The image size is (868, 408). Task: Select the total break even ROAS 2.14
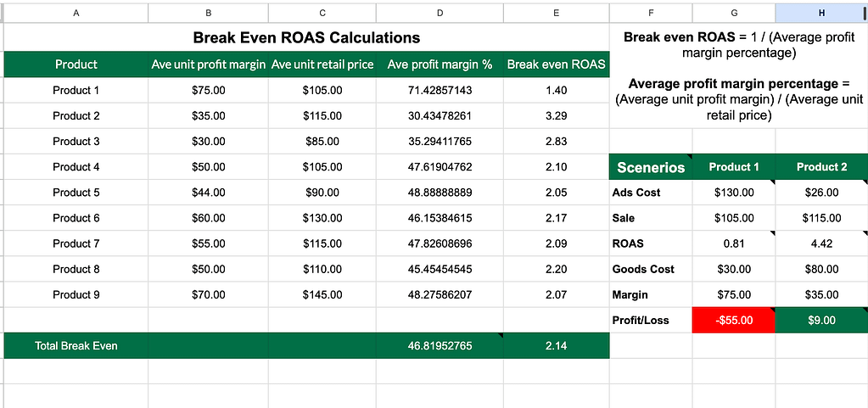pos(556,345)
